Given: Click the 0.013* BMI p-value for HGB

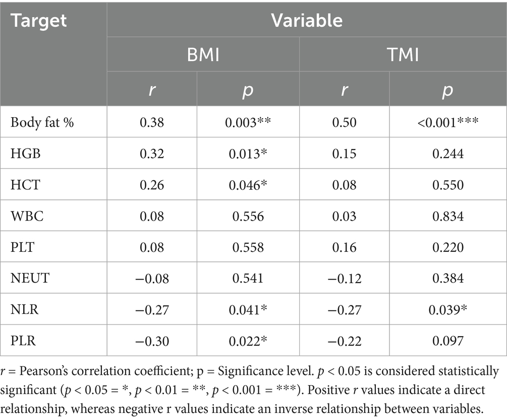Looking at the screenshot, I should pos(248,153).
